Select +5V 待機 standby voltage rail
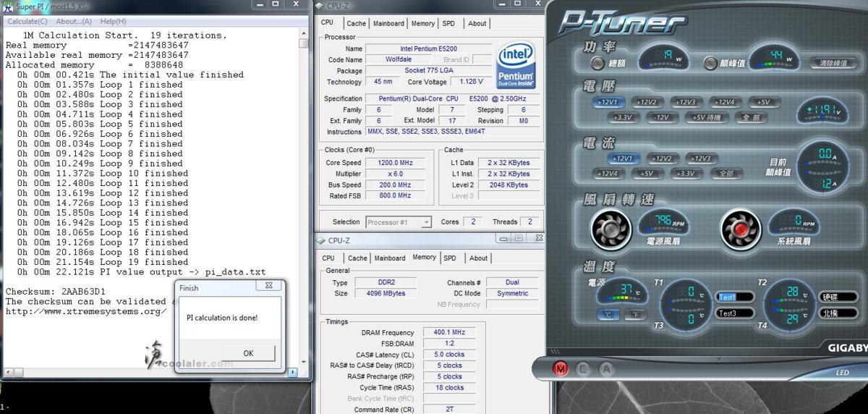 tap(706, 117)
